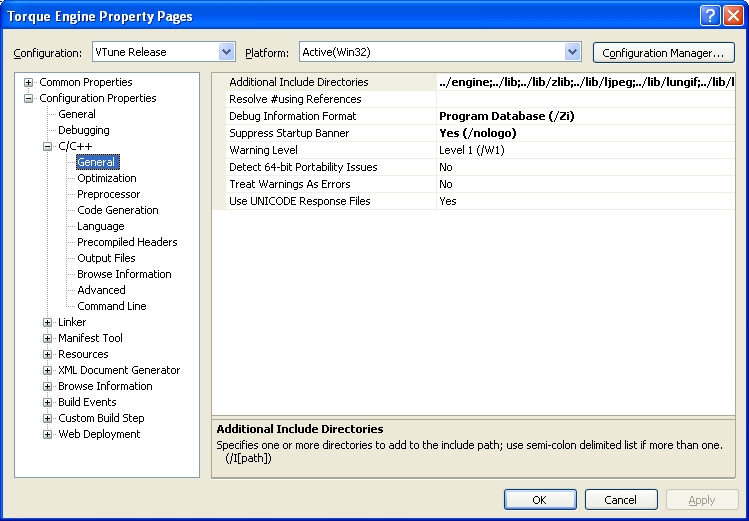The height and width of the screenshot is (521, 749).
Task: Select Optimization under C/C++
Action: point(107,178)
